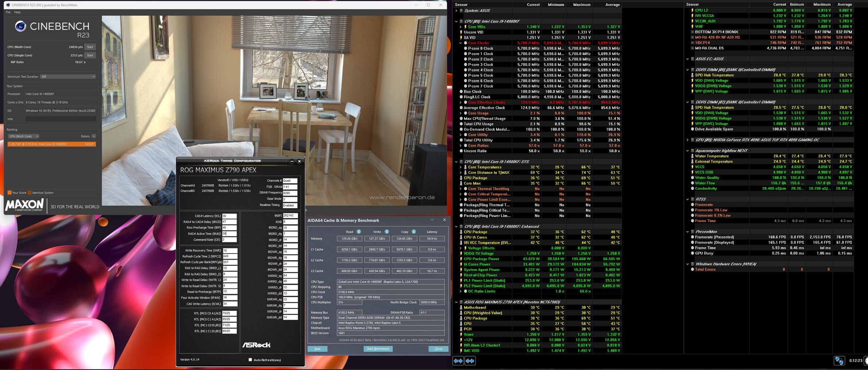Click the 0:12:23 elapsed timer in HWiNFO
The width and height of the screenshot is (868, 370).
coord(856,361)
